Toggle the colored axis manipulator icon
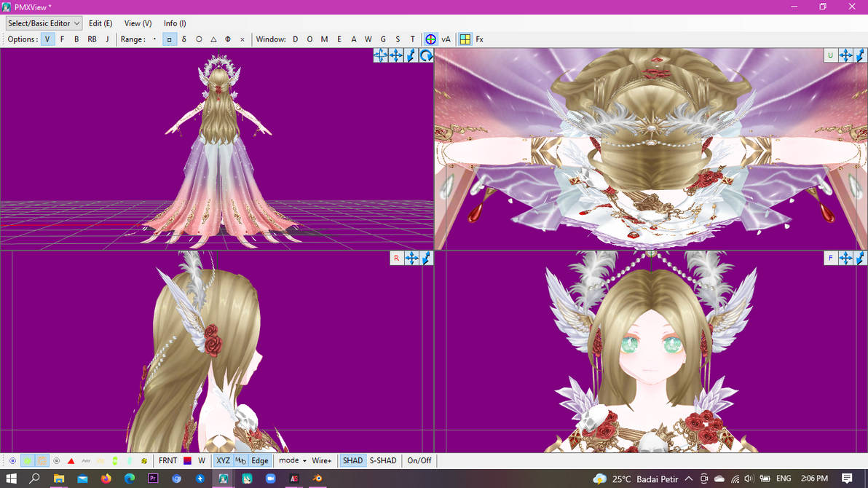The image size is (868, 488). click(430, 39)
